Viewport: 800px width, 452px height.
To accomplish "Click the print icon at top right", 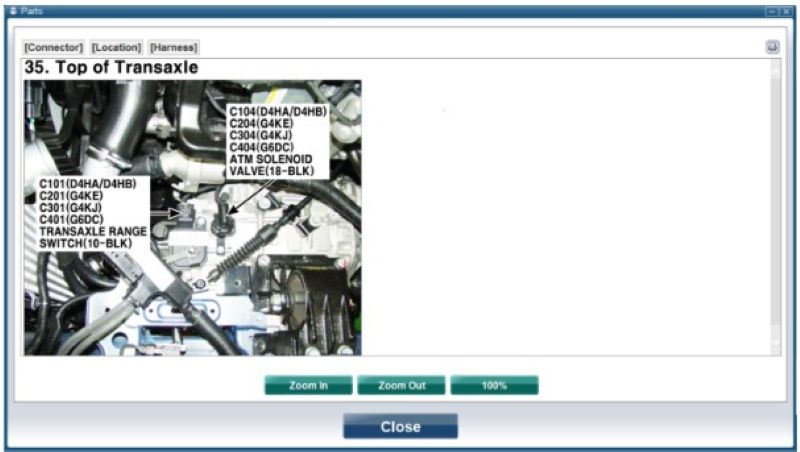I will point(772,47).
